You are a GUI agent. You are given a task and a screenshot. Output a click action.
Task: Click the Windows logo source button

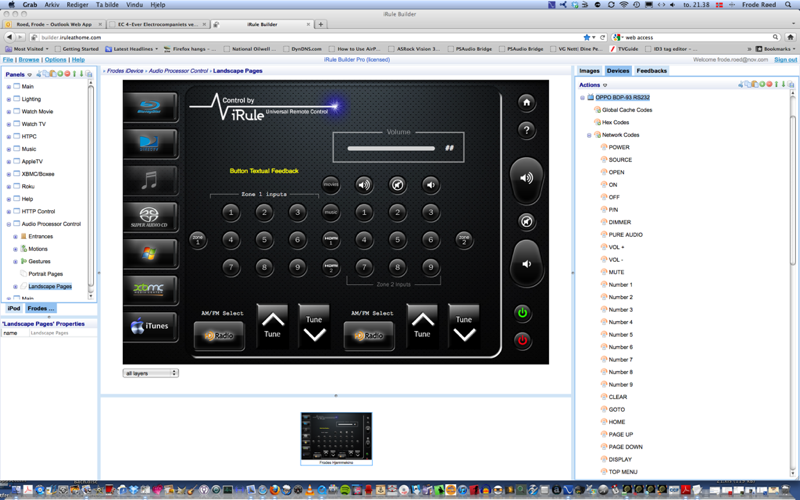[x=151, y=254]
